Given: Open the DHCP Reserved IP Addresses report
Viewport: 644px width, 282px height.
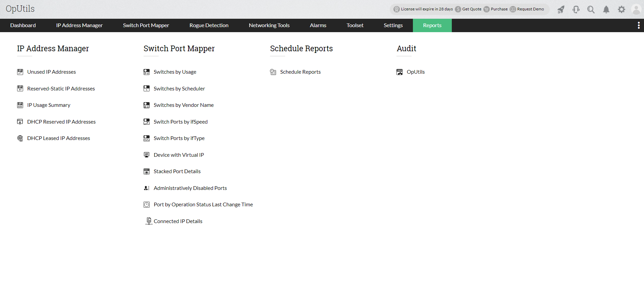Looking at the screenshot, I should click(x=61, y=122).
